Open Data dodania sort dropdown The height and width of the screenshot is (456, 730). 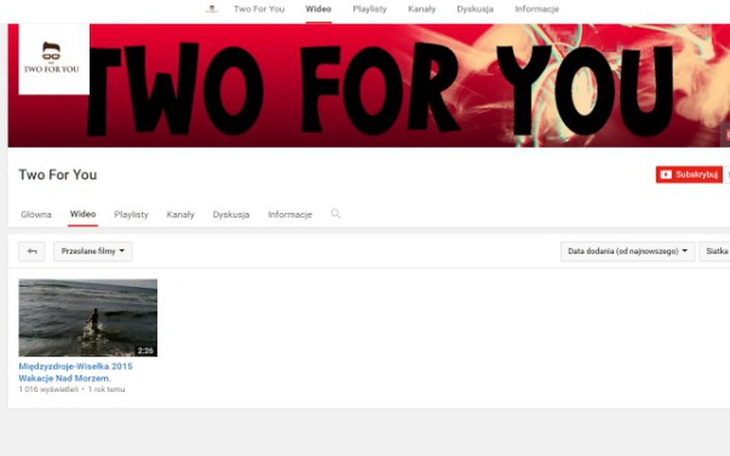628,252
